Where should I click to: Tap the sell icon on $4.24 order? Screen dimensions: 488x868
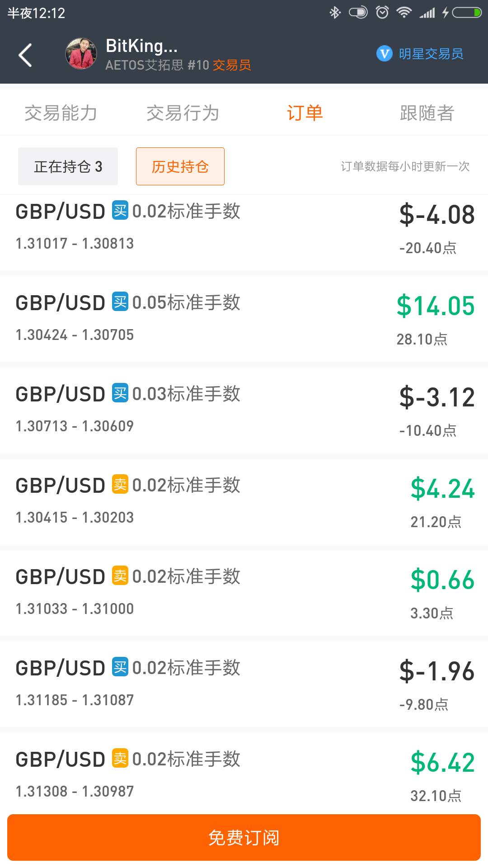(120, 485)
